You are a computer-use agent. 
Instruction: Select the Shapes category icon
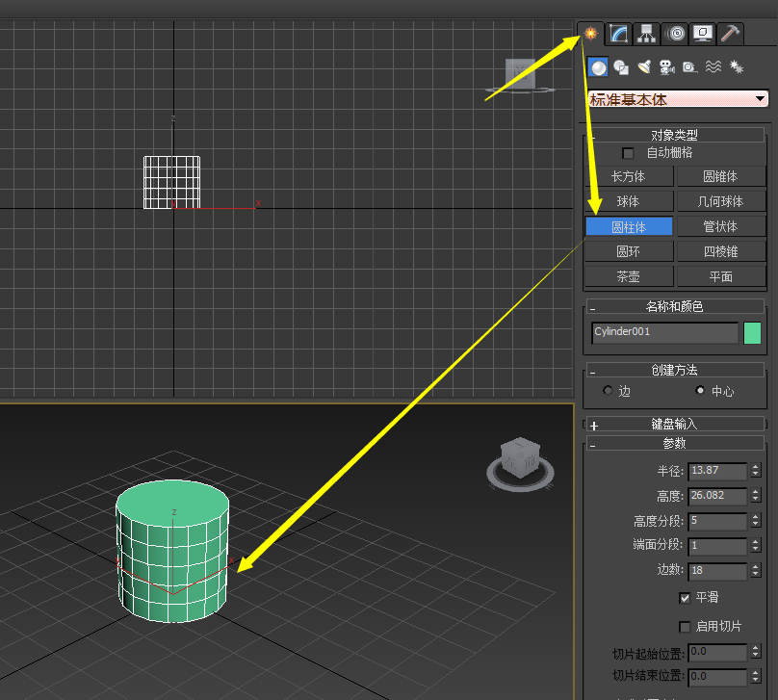[621, 67]
